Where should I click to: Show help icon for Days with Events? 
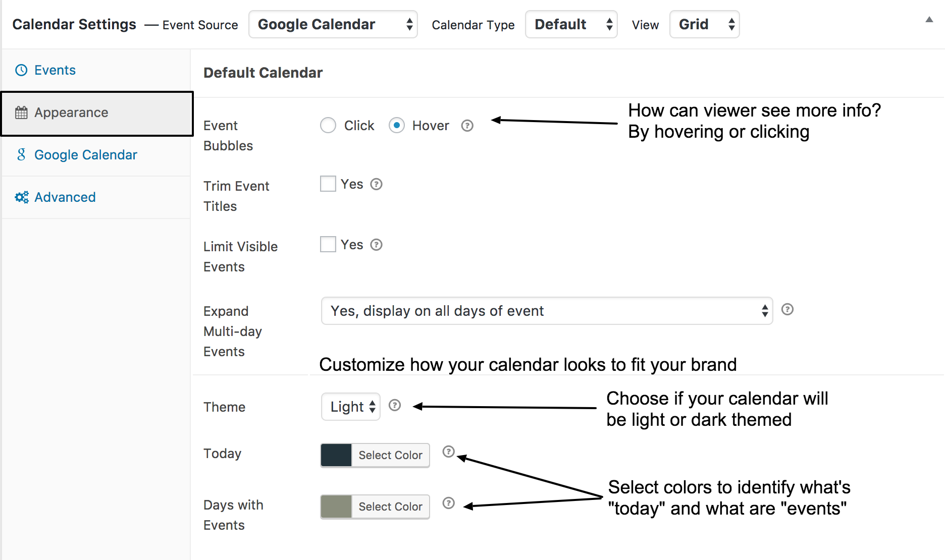coord(449,503)
